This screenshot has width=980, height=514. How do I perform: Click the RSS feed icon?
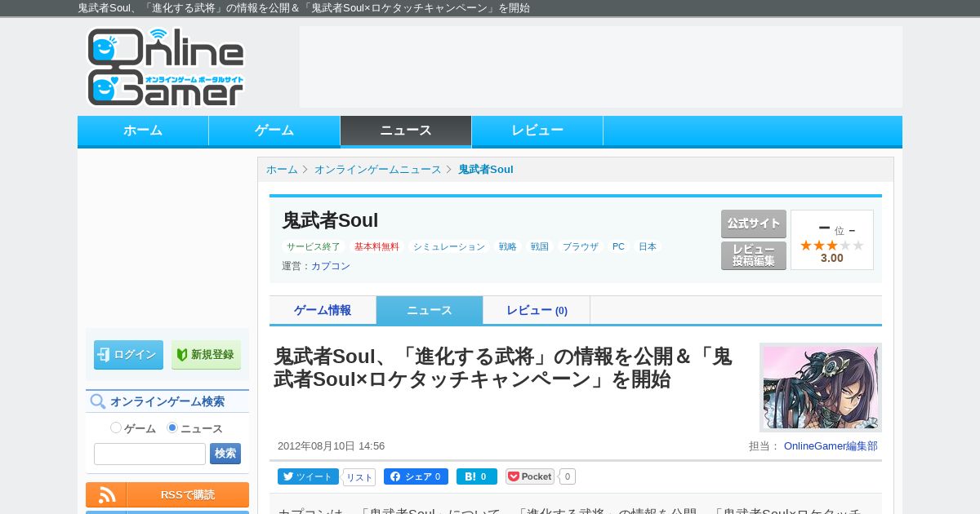106,494
